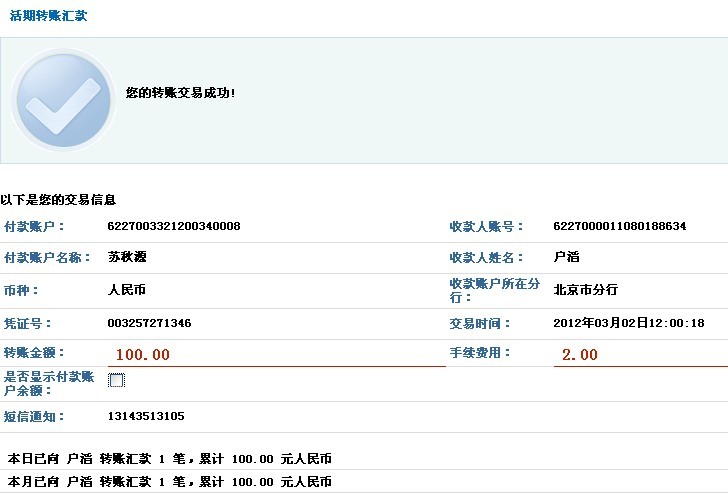Click the 北京市分行 branch value
The height and width of the screenshot is (494, 728).
585,289
